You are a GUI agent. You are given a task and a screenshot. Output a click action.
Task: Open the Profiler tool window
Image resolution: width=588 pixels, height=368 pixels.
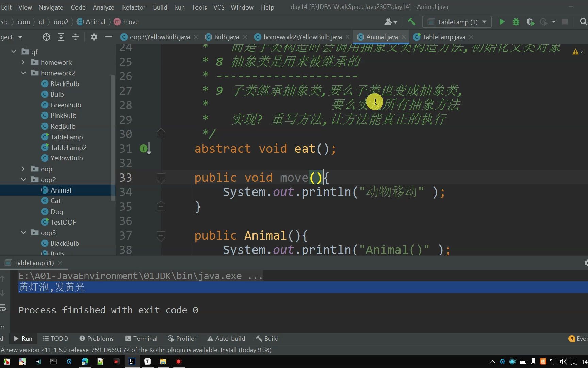pos(182,339)
